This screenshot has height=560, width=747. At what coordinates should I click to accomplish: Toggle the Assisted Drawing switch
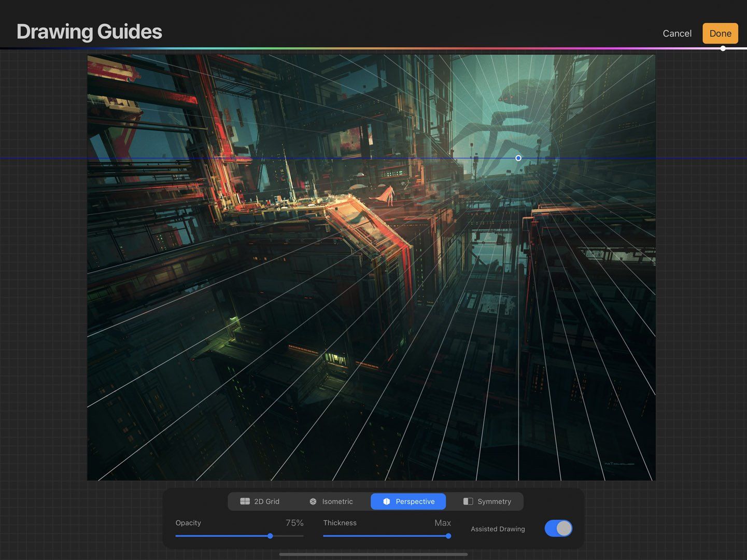pyautogui.click(x=558, y=528)
